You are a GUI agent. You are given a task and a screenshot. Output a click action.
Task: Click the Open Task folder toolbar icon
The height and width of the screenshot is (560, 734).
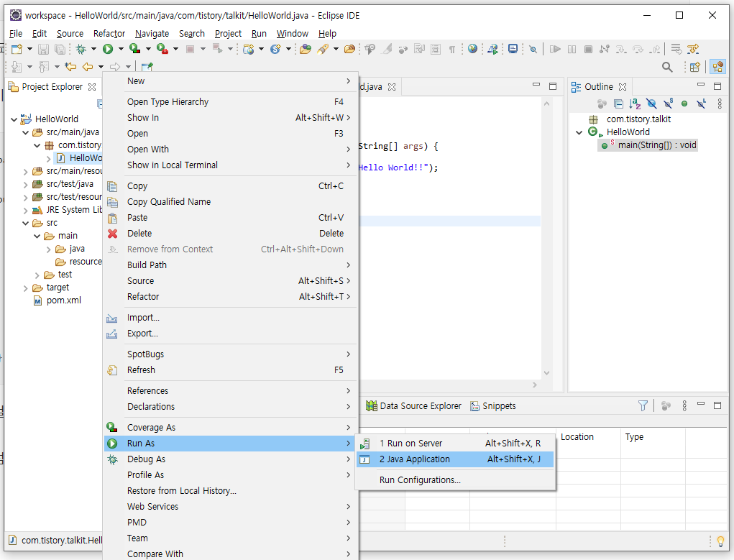(x=349, y=49)
